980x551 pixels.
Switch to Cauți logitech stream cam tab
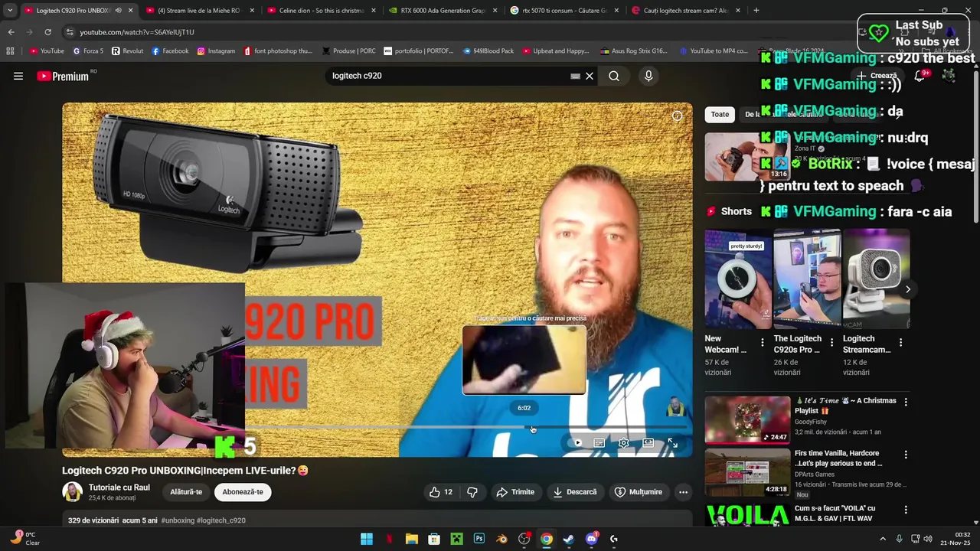[x=686, y=11]
